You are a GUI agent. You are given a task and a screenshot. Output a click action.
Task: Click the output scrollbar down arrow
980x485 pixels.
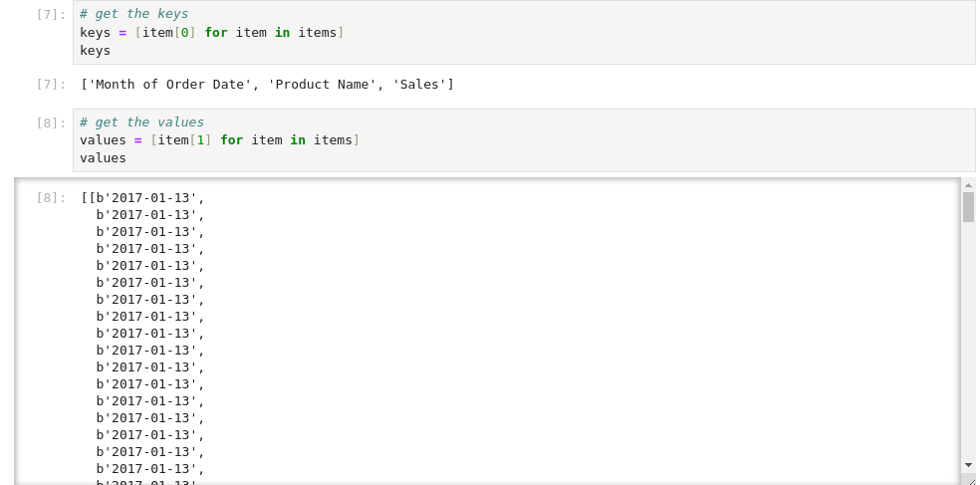(968, 464)
